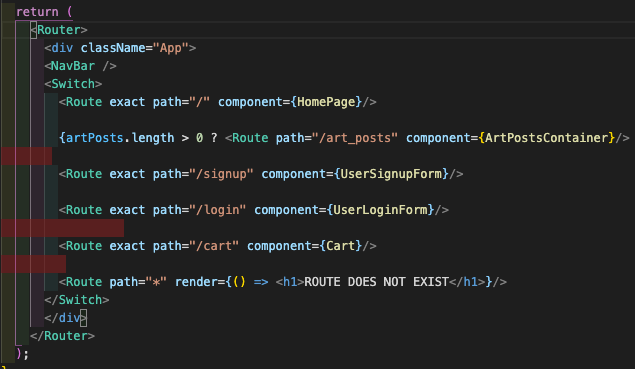Click the closing parenthesis and semicolon line
Image resolution: width=635 pixels, height=369 pixels.
(x=22, y=354)
